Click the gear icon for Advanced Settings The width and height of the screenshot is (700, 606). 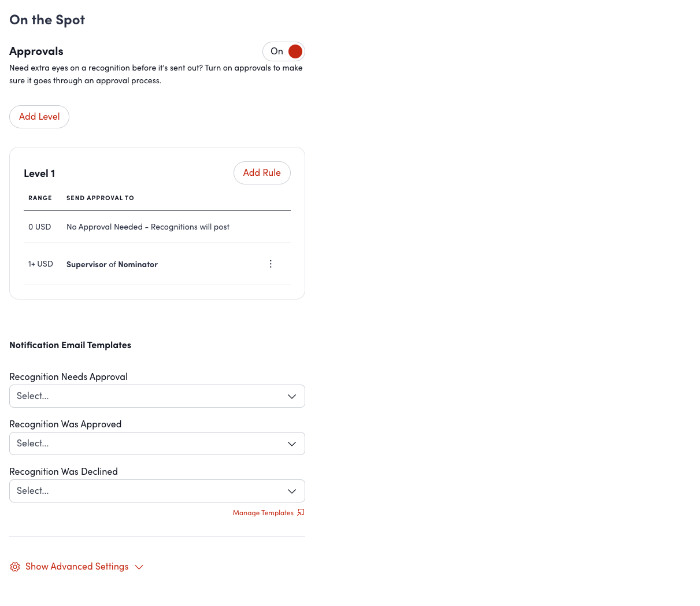15,567
